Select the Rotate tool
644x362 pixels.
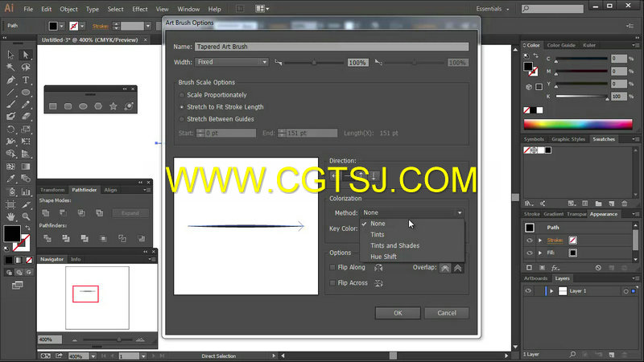(10, 130)
